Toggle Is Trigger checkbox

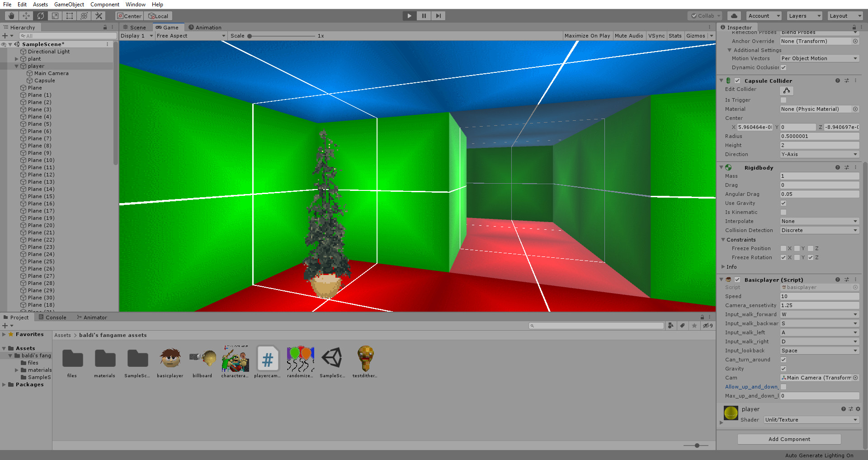783,100
